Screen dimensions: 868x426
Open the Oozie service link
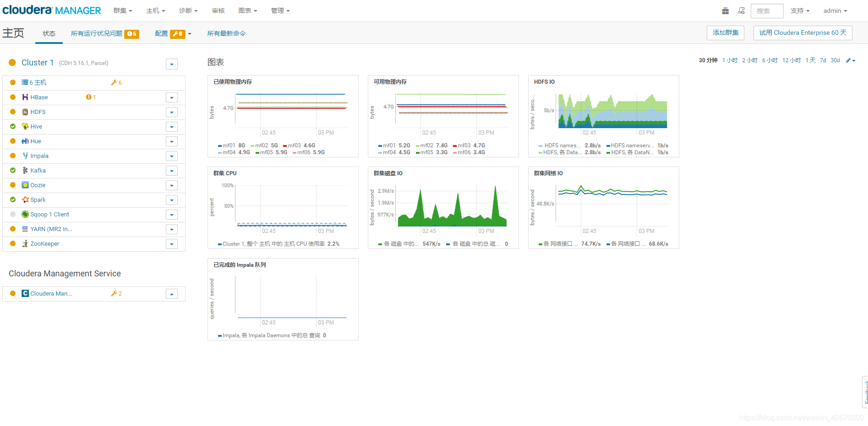click(x=38, y=185)
